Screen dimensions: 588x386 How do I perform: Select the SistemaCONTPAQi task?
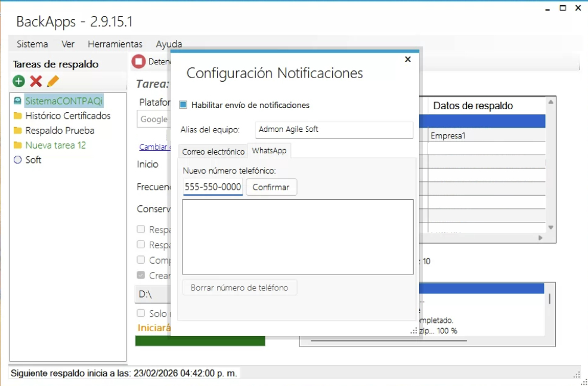(x=64, y=101)
